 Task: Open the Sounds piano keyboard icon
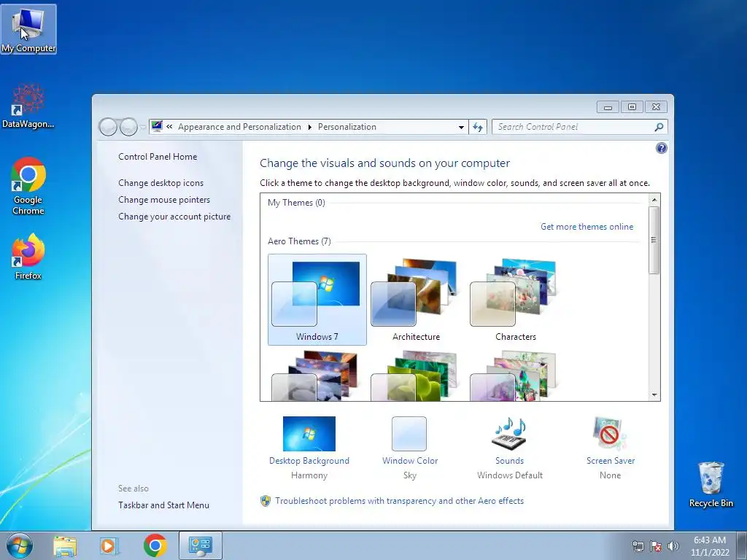[x=509, y=434]
